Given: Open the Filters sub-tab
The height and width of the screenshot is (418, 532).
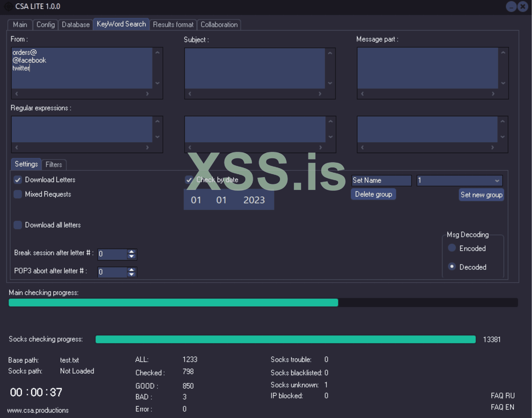Looking at the screenshot, I should [x=54, y=165].
